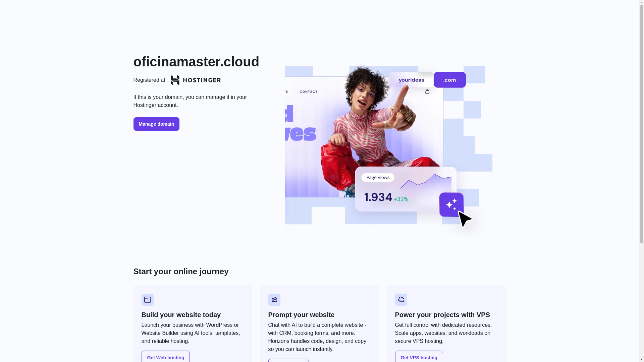Click the oficinamaster.cloud heading
This screenshot has height=362, width=644.
click(196, 62)
